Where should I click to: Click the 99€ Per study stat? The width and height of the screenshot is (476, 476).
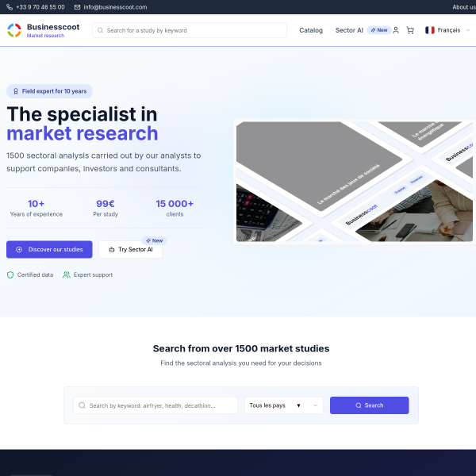pyautogui.click(x=106, y=208)
